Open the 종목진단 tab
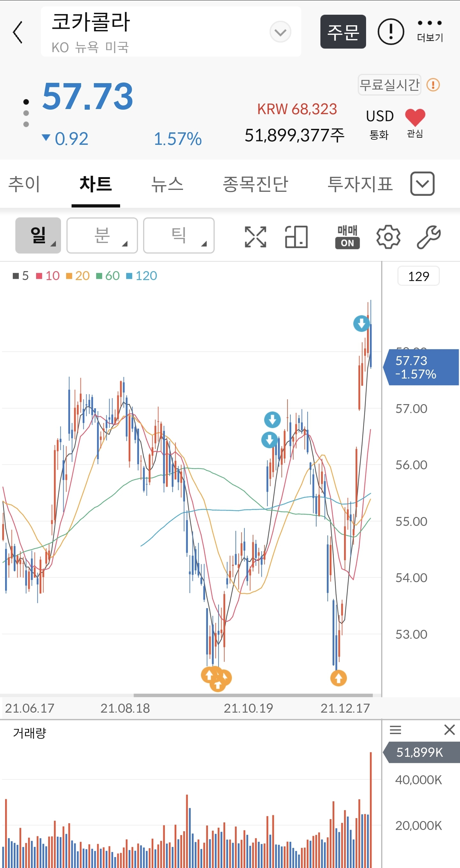This screenshot has width=460, height=868. pos(255,184)
